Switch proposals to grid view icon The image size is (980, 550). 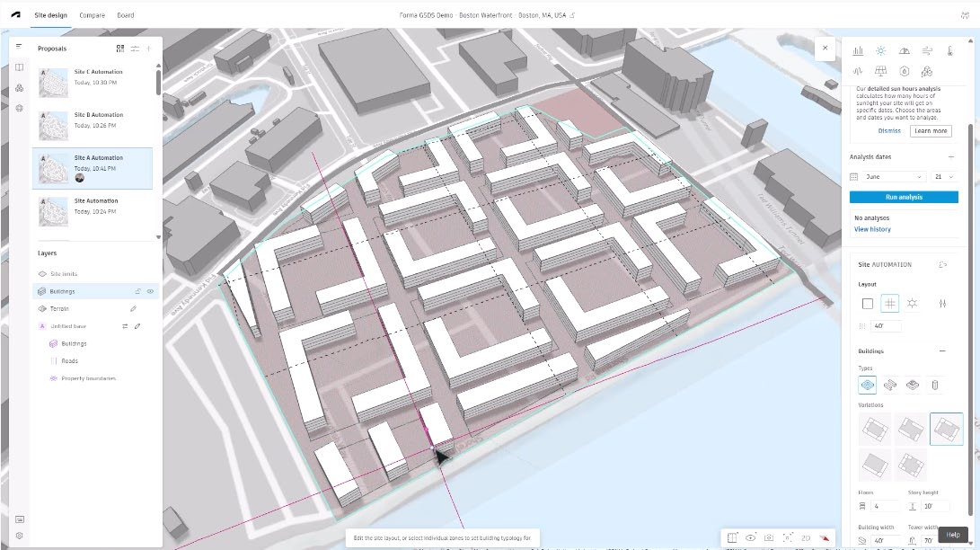coord(120,49)
